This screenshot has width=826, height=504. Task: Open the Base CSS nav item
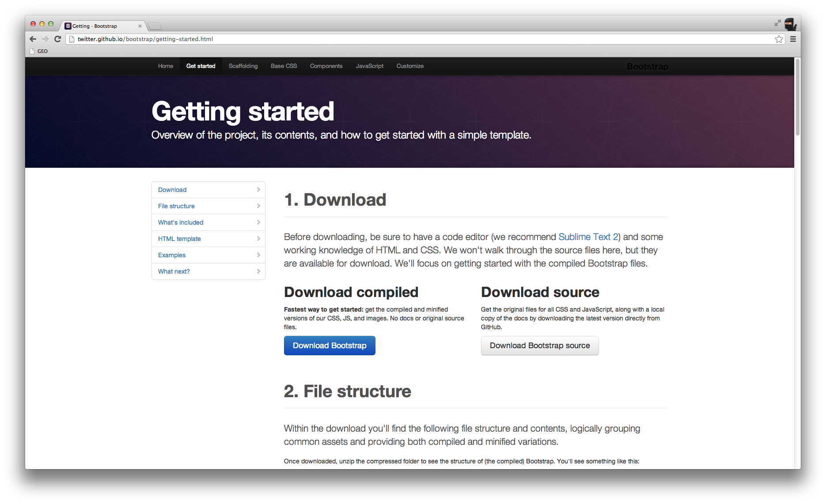coord(284,66)
